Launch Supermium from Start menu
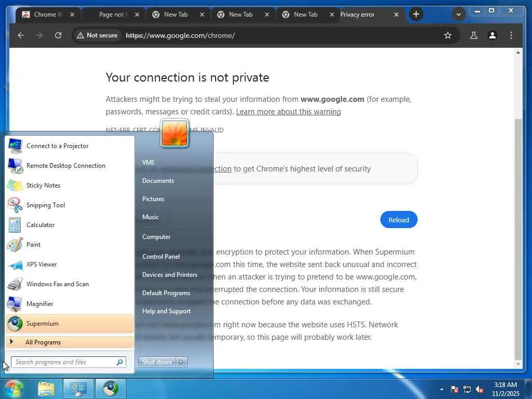532x399 pixels. point(70,323)
